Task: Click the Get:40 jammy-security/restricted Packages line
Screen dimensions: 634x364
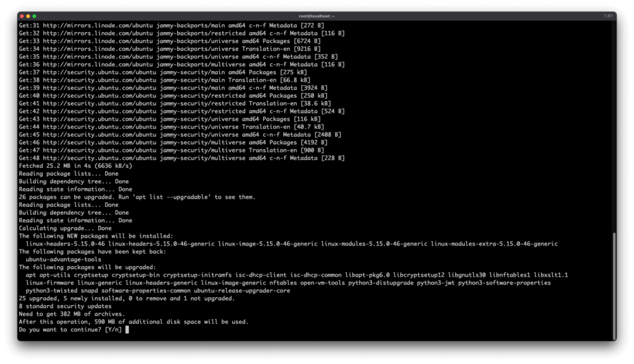Action: click(173, 96)
